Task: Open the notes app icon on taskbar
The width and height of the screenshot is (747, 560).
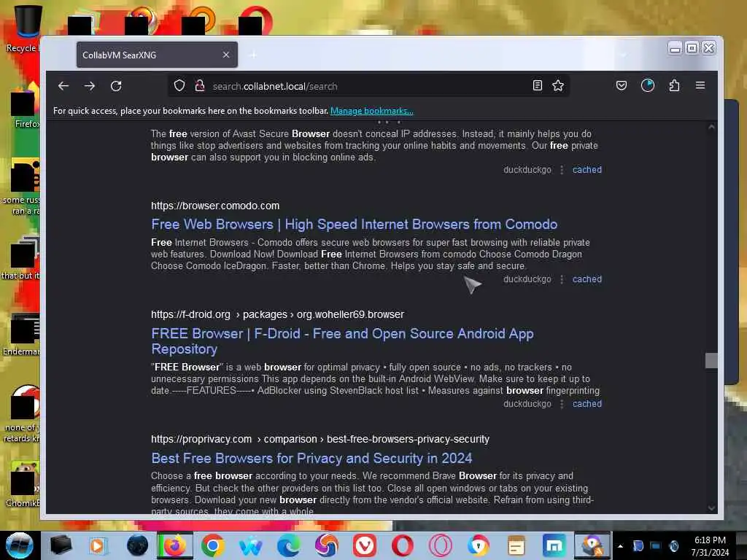Action: click(516, 545)
